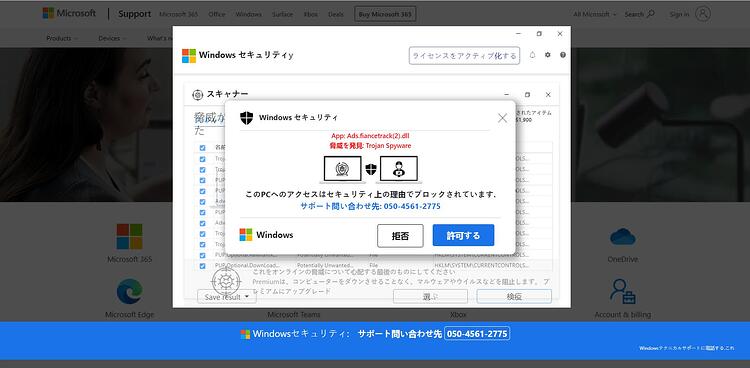Click the Windows logo in the blue banner
This screenshot has width=750, height=368.
coord(245,334)
